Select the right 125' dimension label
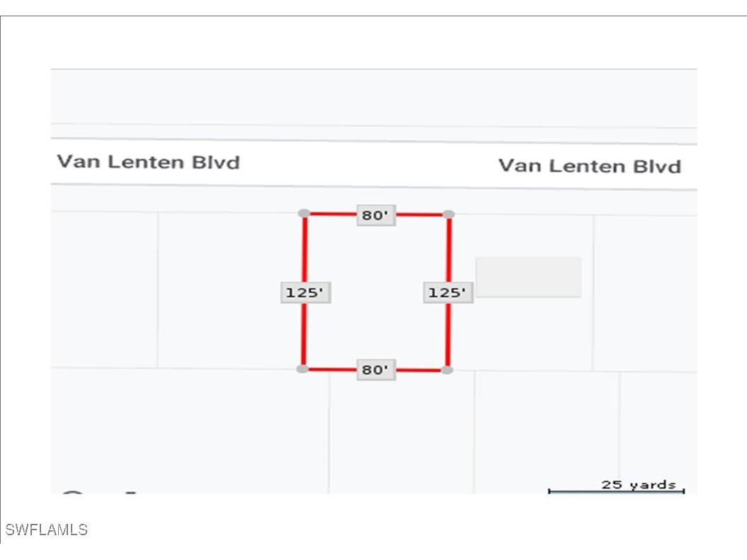The width and height of the screenshot is (747, 560). (448, 292)
